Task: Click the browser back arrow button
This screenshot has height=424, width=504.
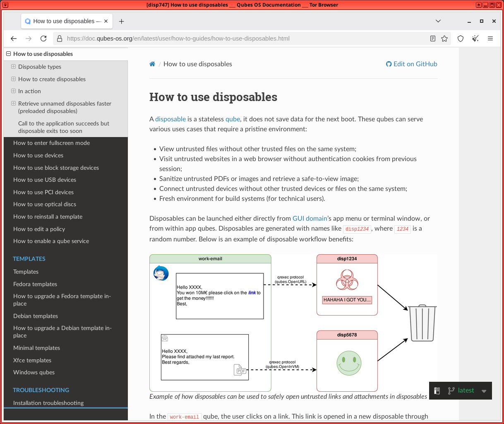Action: click(x=14, y=39)
